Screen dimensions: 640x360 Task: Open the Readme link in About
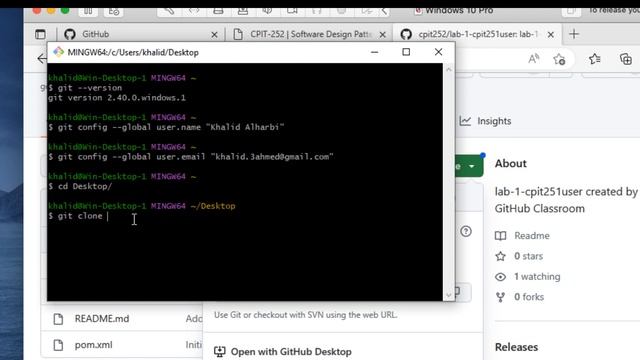pyautogui.click(x=531, y=236)
